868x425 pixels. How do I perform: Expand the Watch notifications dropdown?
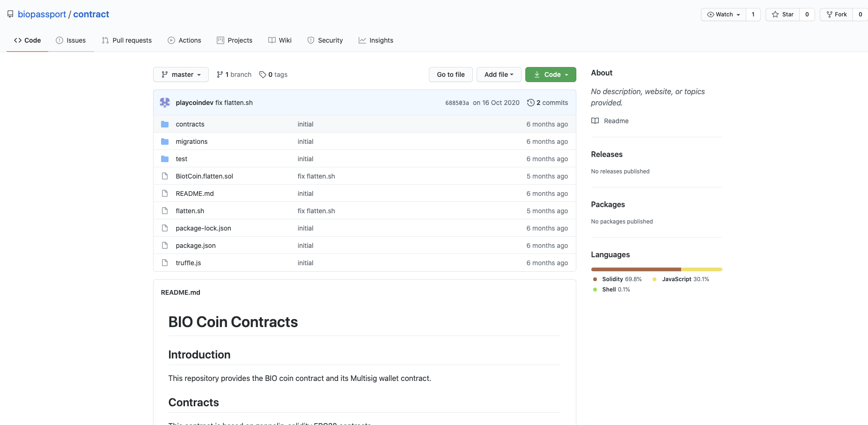723,15
